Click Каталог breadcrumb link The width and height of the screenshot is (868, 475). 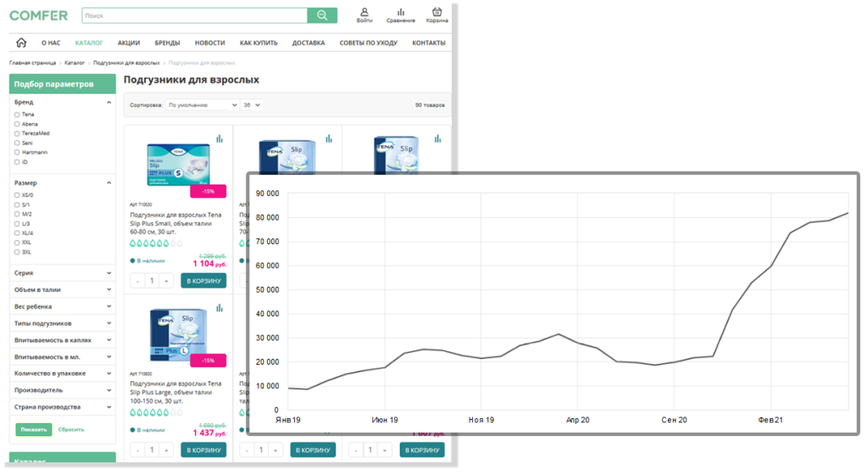pos(75,63)
